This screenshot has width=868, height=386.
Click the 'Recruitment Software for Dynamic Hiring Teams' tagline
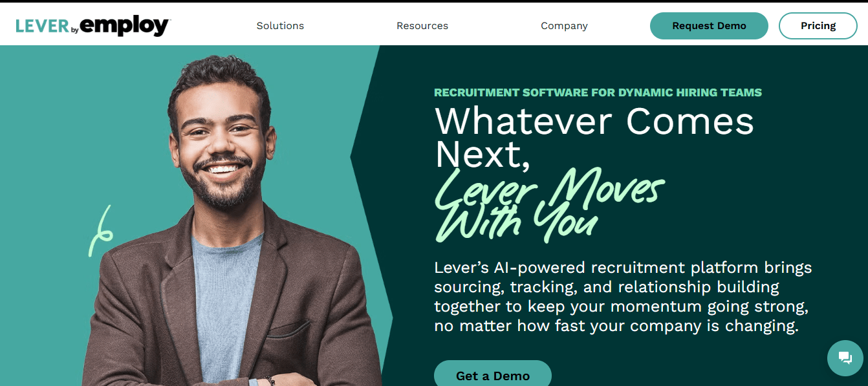click(598, 92)
